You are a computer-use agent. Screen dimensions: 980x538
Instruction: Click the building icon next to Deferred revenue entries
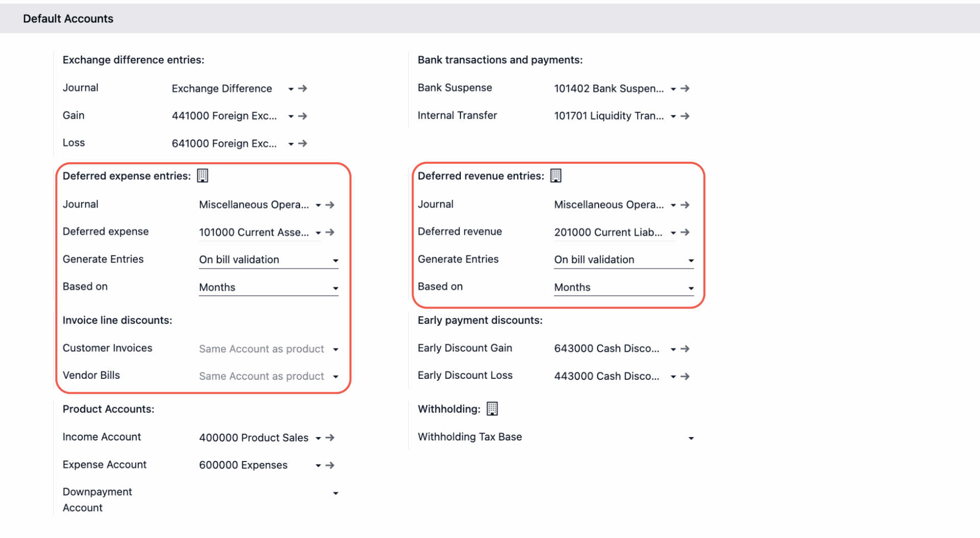tap(556, 176)
